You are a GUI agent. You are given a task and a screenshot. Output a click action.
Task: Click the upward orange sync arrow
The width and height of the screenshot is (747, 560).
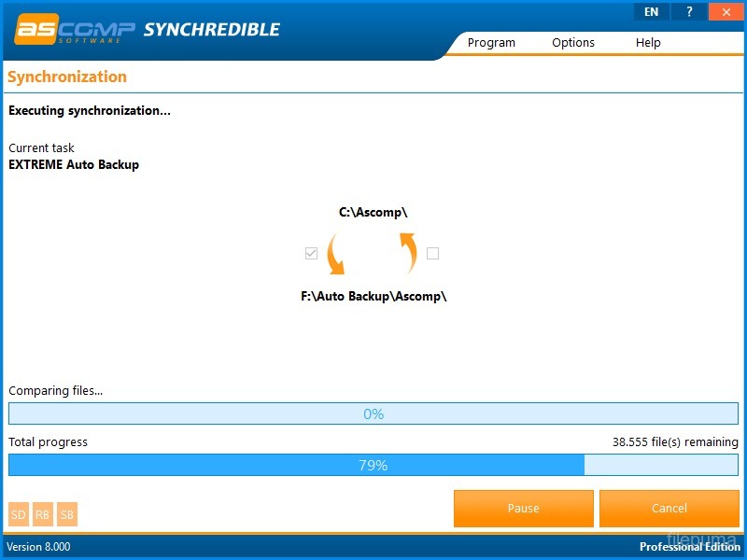408,253
